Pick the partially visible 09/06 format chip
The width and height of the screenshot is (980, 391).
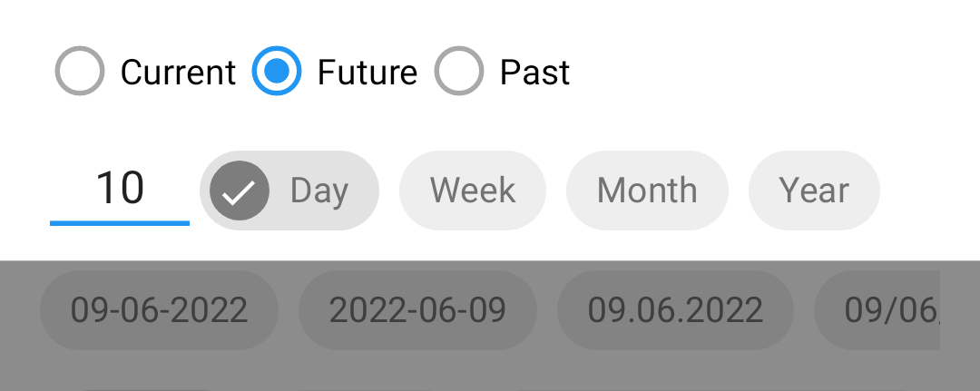pyautogui.click(x=877, y=309)
